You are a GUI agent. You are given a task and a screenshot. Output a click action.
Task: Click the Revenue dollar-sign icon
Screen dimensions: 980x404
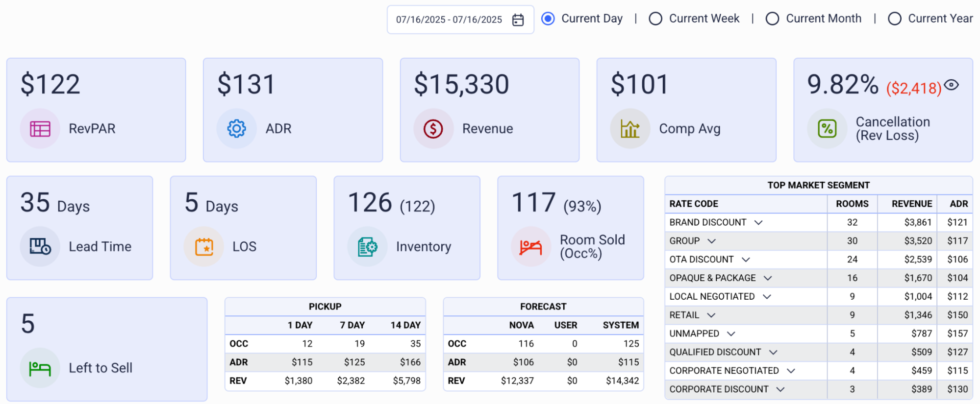coord(433,129)
